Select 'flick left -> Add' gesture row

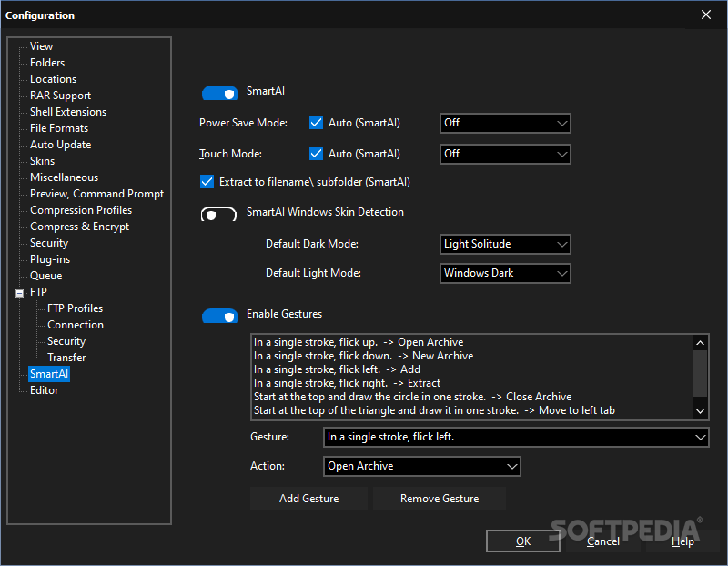(471, 369)
